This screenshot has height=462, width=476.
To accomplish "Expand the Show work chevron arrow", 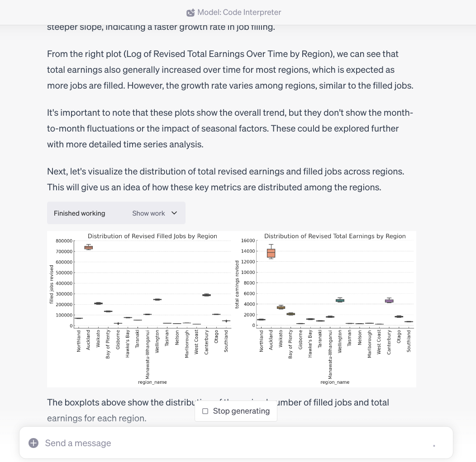I will (x=174, y=213).
